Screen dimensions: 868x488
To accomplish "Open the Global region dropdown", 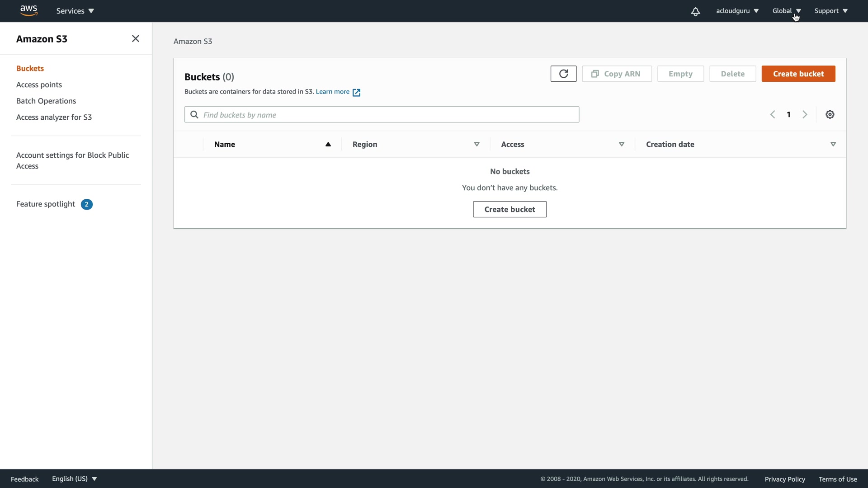I will [786, 11].
